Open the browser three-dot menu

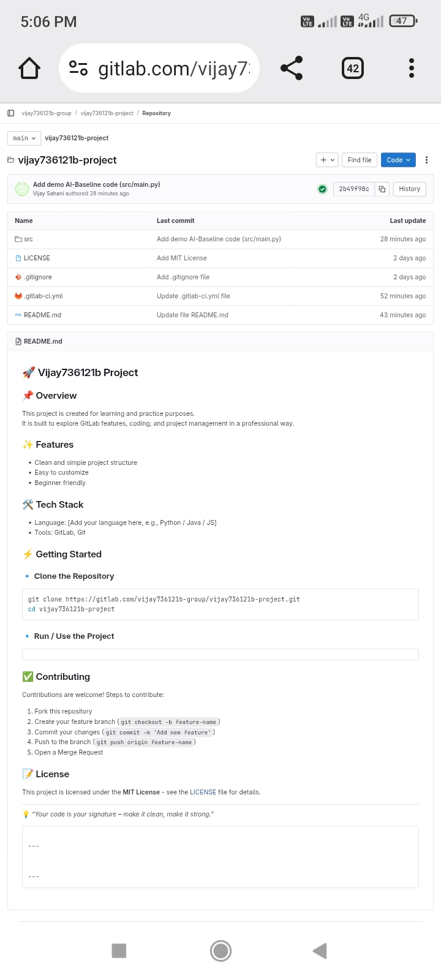[x=412, y=68]
